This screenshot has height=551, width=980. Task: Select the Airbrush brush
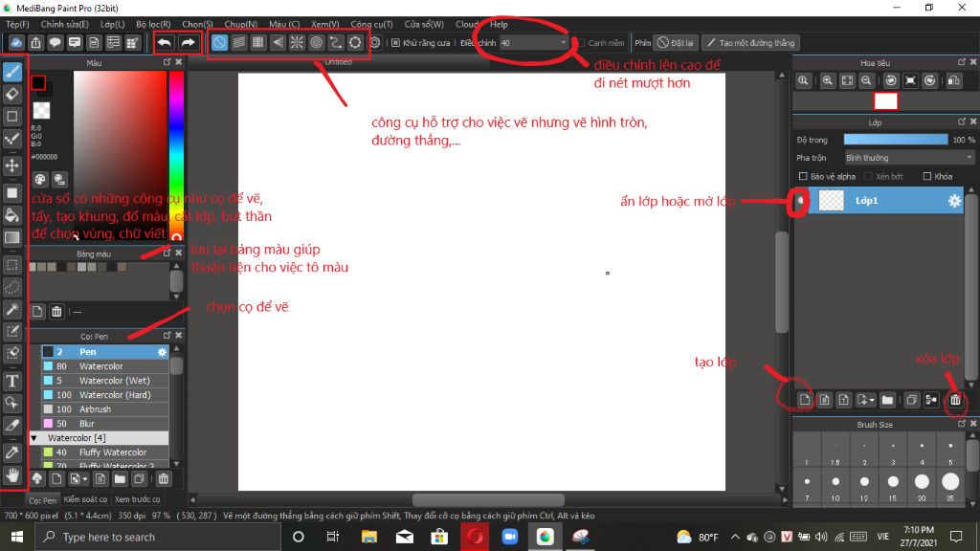coord(105,409)
